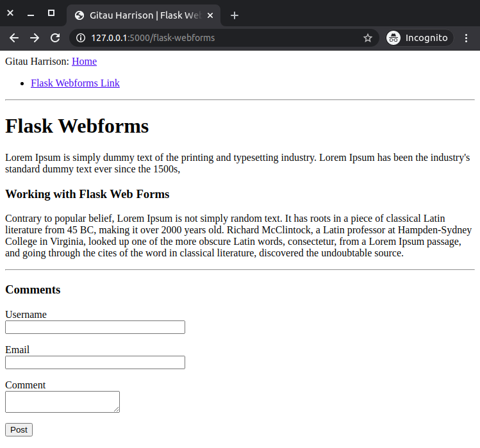480x448 pixels.
Task: Click the Working with Flask Web Forms subheading
Action: pos(87,194)
